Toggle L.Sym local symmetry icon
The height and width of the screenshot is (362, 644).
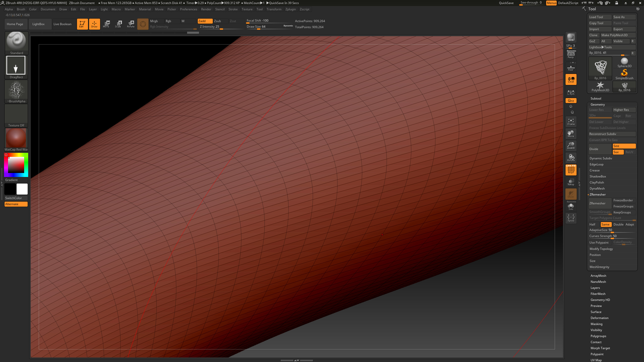pyautogui.click(x=571, y=92)
